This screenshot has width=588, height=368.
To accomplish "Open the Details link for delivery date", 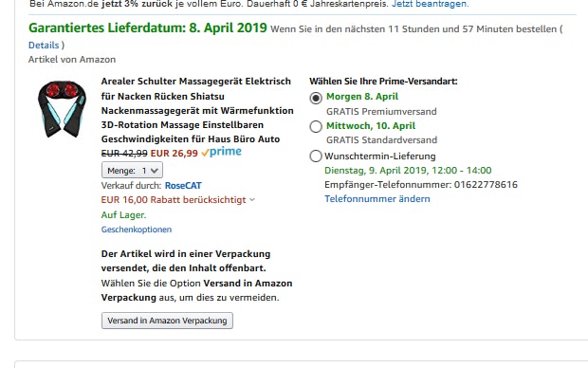I will pyautogui.click(x=44, y=45).
